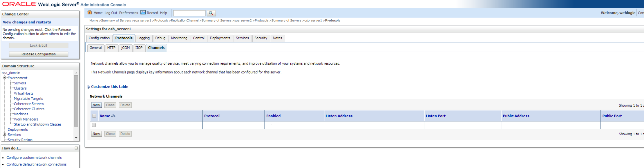Open the IIOP sub-tab
644x168 pixels.
point(139,48)
